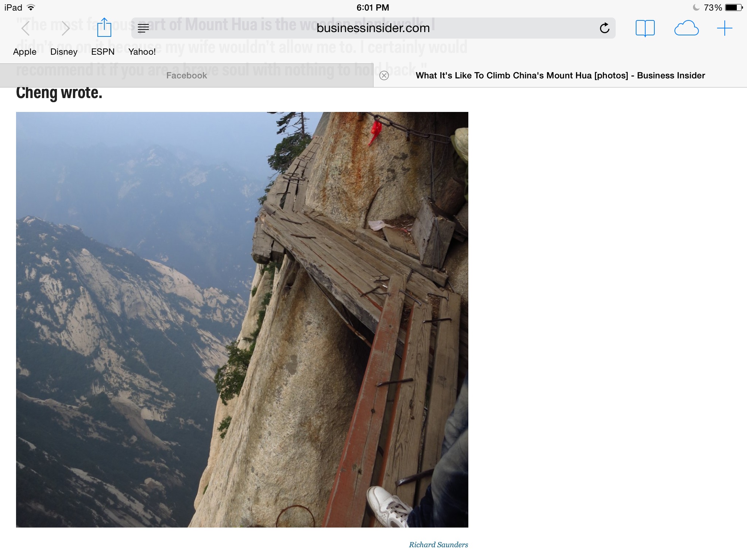
Task: Tap the businessinsider.com address field
Action: pyautogui.click(x=373, y=28)
